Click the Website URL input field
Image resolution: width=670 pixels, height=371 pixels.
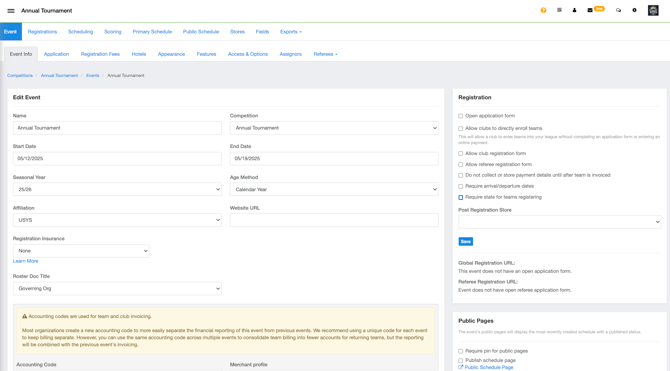[334, 220]
